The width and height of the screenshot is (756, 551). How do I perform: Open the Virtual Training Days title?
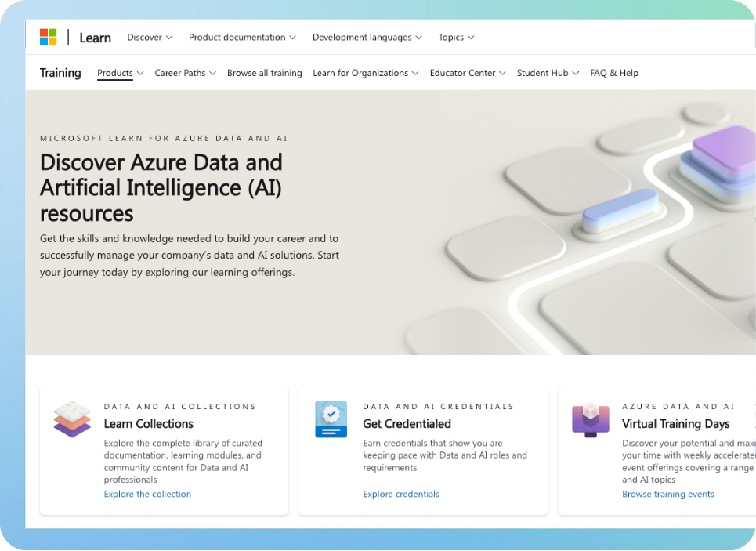click(676, 423)
